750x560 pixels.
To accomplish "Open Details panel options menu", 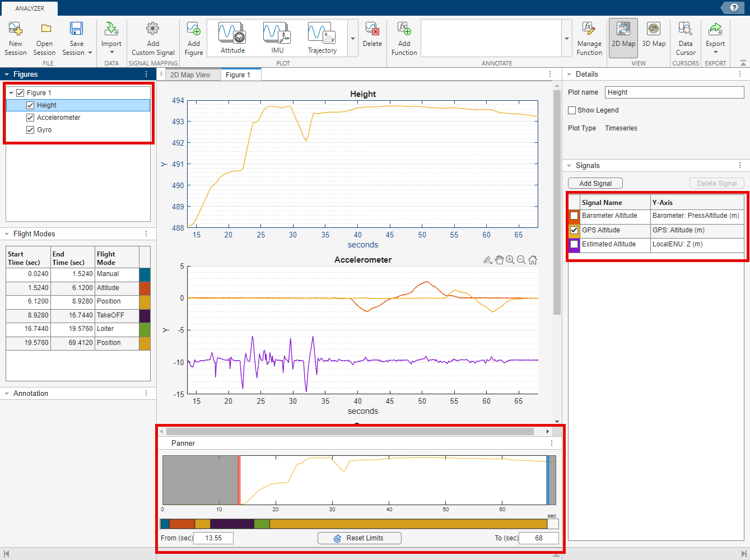I will point(740,74).
